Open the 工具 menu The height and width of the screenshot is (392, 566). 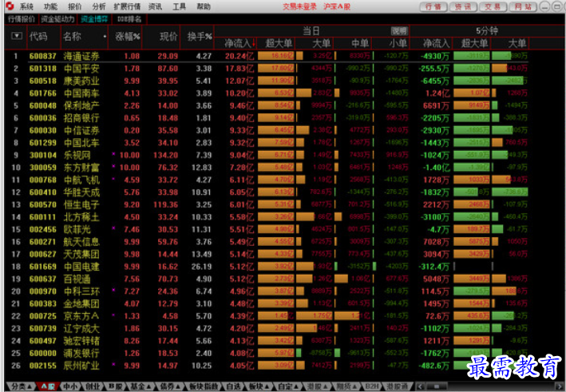[180, 6]
